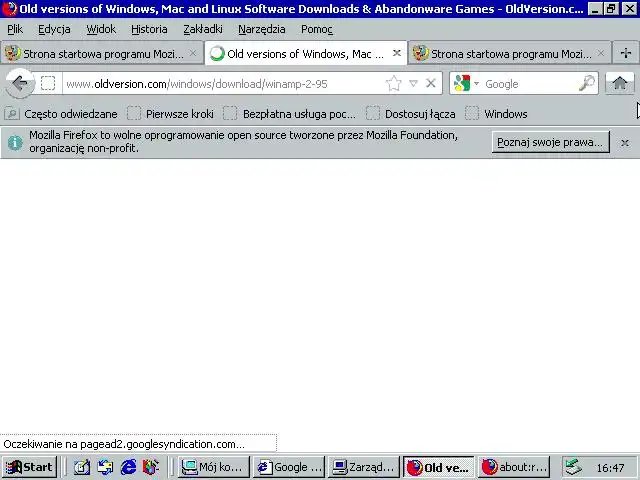Viewport: 640px width, 480px height.
Task: Switch to about:r... Firefox taskbar button
Action: tap(514, 467)
